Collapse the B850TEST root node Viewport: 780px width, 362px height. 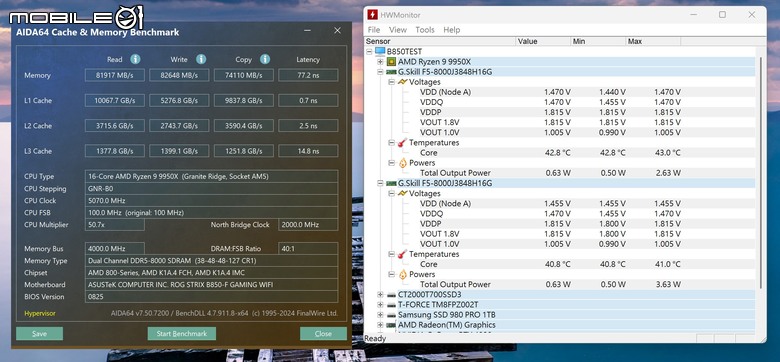point(369,52)
